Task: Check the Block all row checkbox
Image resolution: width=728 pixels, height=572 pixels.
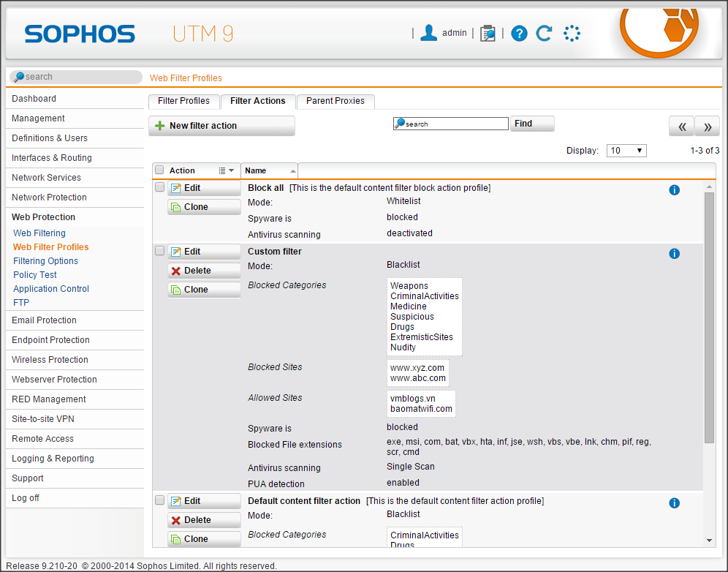Action: tap(159, 187)
